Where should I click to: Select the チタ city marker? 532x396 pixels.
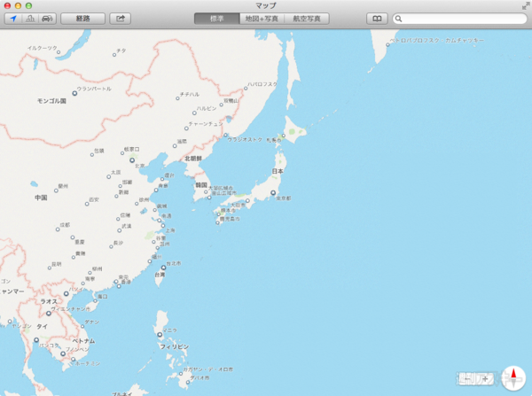(x=114, y=55)
